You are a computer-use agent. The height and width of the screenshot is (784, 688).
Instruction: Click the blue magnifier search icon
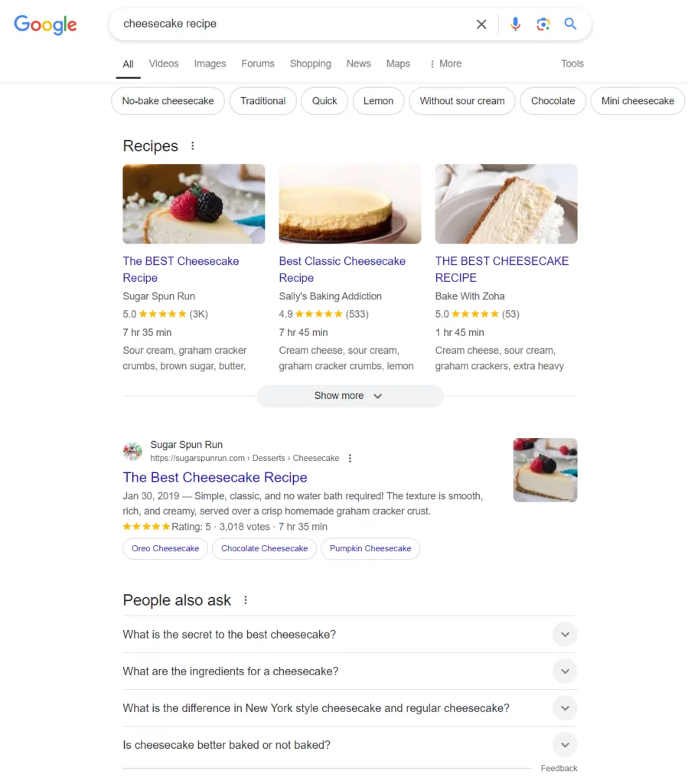click(570, 24)
